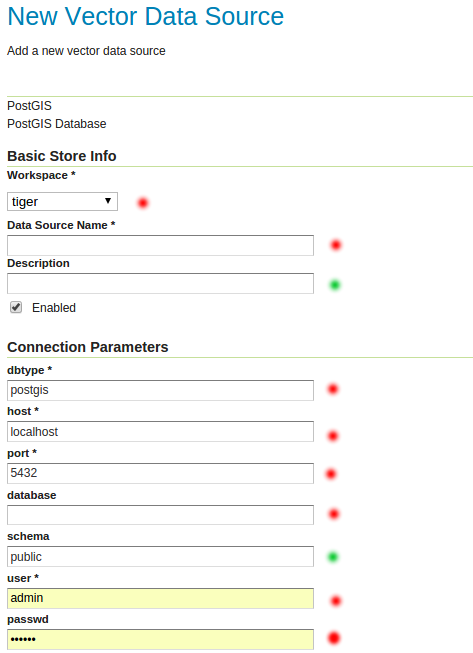Viewport: 473px width, 653px height.
Task: Focus the empty database field
Action: (x=160, y=515)
